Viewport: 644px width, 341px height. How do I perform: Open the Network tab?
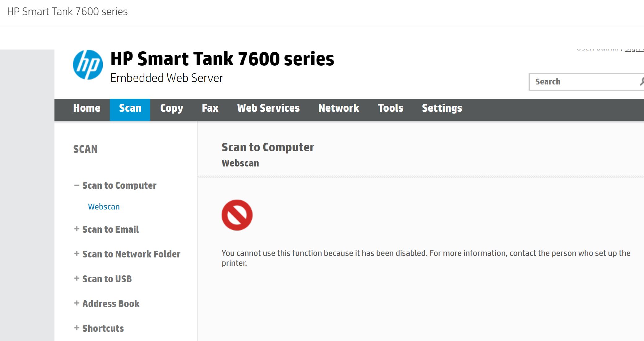[339, 108]
